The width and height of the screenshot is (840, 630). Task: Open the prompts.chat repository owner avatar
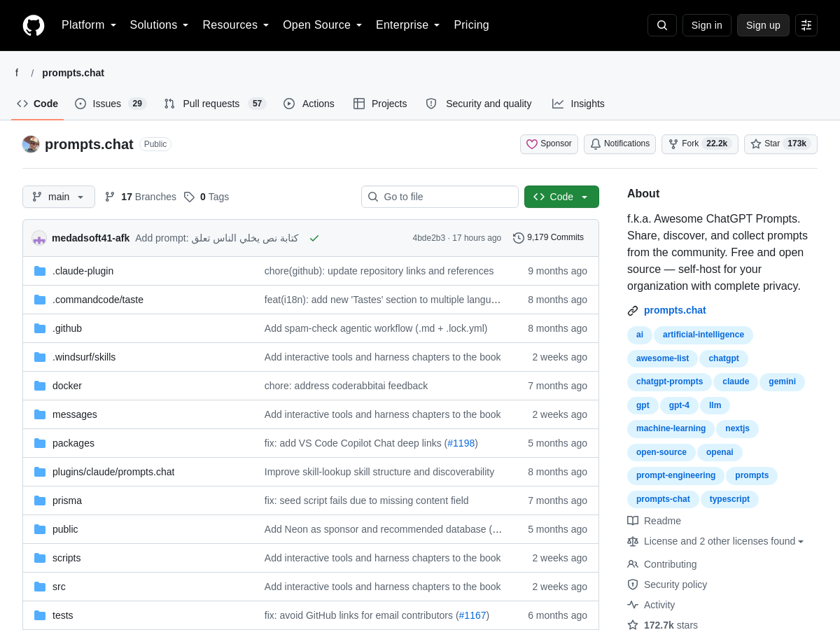31,144
